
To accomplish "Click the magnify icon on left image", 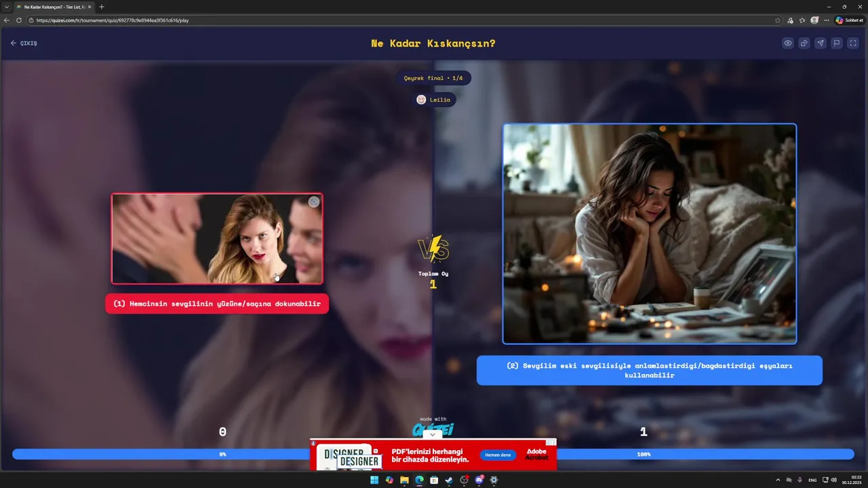I will pos(313,202).
